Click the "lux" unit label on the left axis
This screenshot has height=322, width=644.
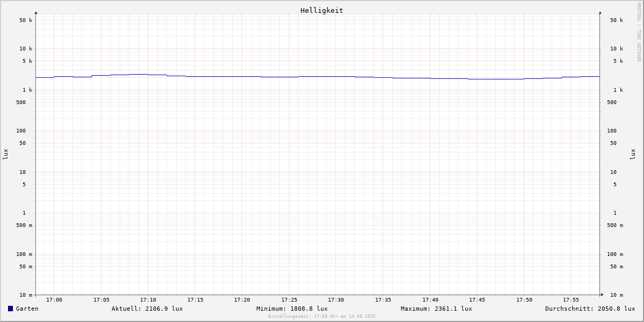click(5, 154)
